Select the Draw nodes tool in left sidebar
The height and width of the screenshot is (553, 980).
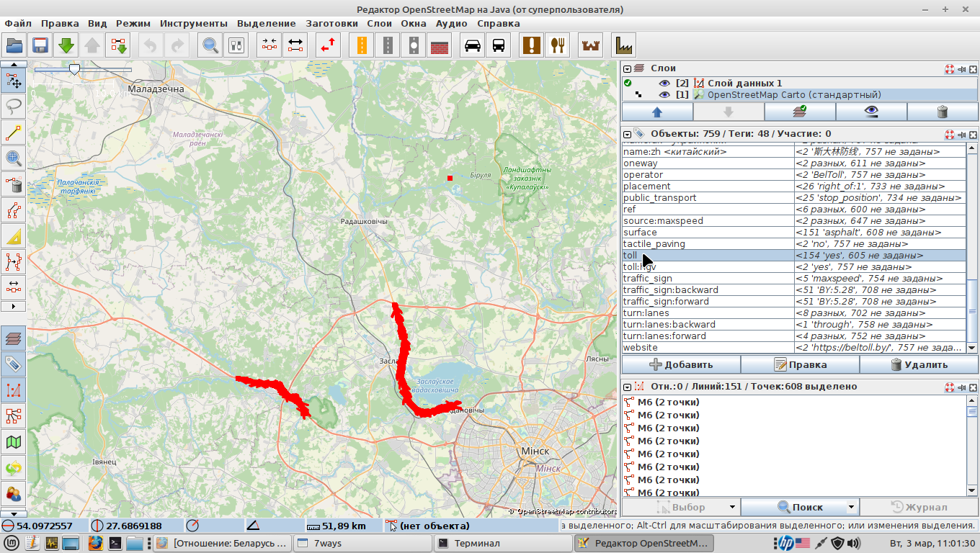(x=14, y=132)
